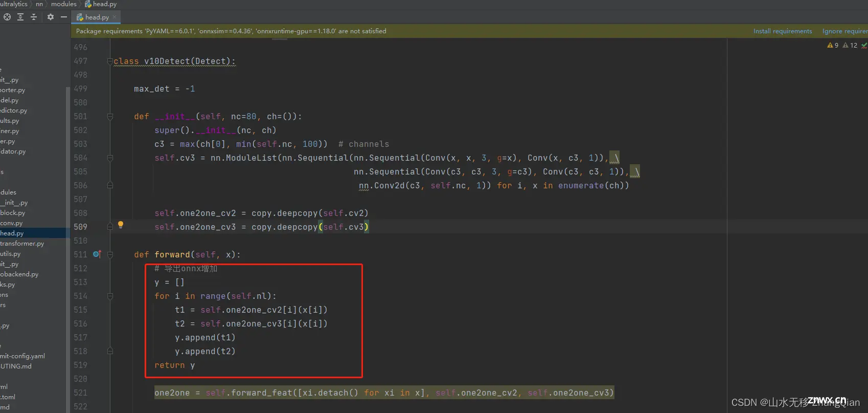868x413 pixels.
Task: Select conv.py in the project tree
Action: (x=11, y=223)
